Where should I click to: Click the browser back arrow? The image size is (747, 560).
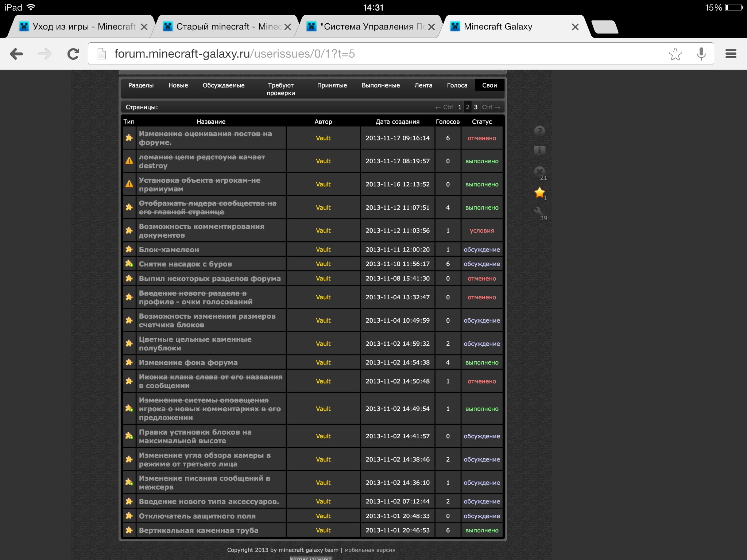pyautogui.click(x=17, y=54)
